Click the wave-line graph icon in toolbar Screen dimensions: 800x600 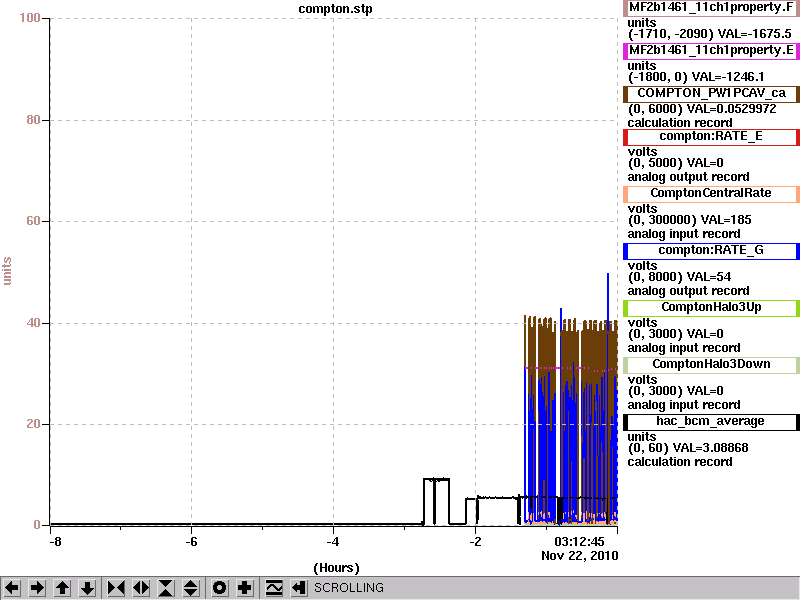(274, 588)
